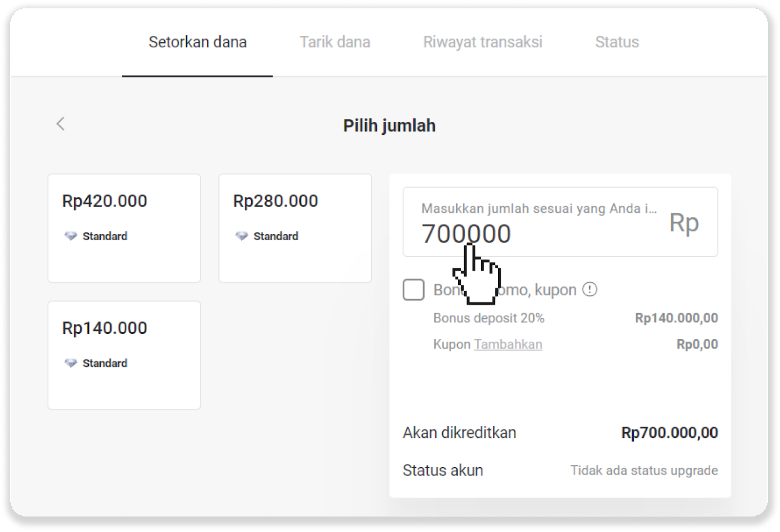Click the info icon beside Bonus, promo, kupon
Image resolution: width=780 pixels, height=532 pixels.
tap(590, 290)
